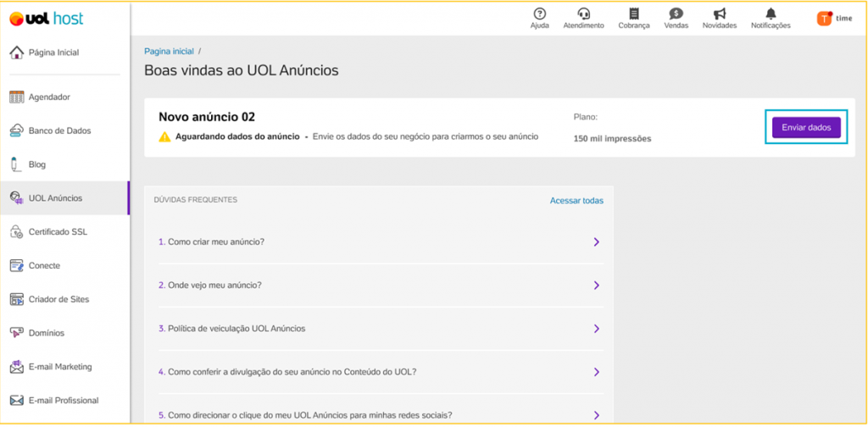Click the 'Plano:' label

pos(586,117)
